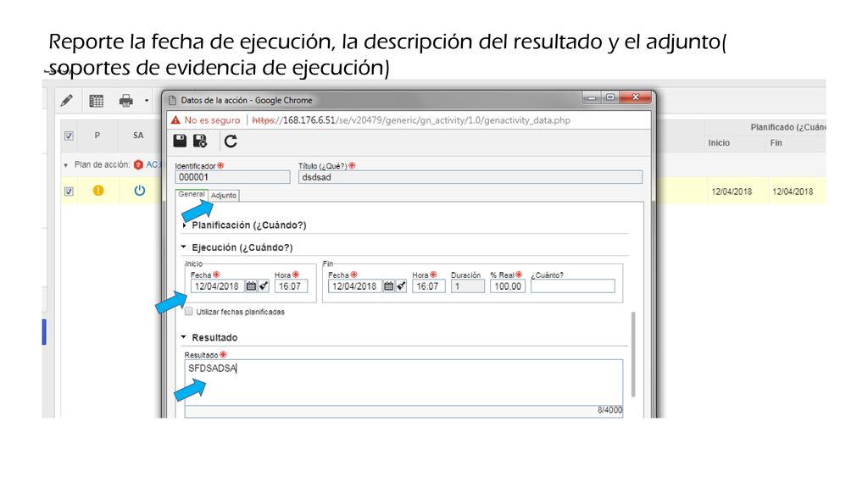
Task: Click the Save and close icon
Action: point(200,141)
